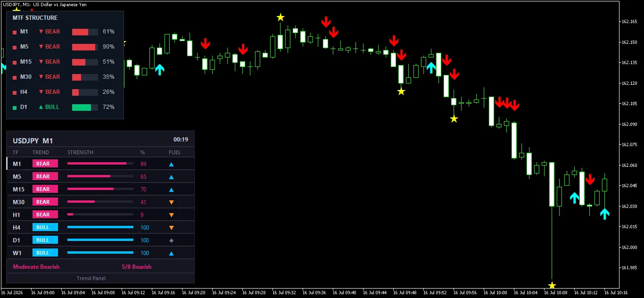644x298 pixels.
Task: Click the 162.000 price axis label
Action: point(630,248)
